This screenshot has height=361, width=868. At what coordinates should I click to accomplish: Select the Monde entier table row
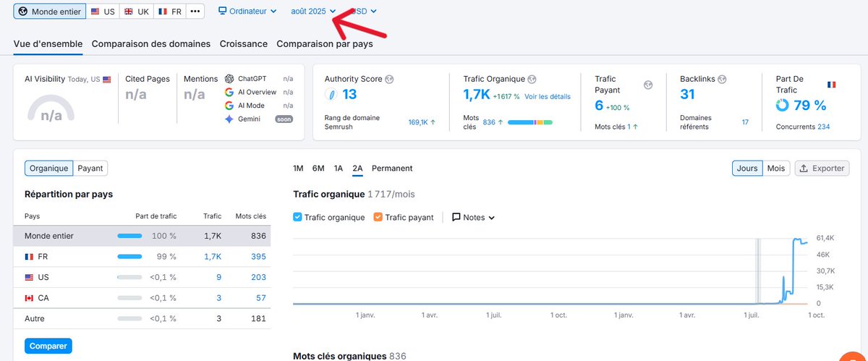[142, 236]
